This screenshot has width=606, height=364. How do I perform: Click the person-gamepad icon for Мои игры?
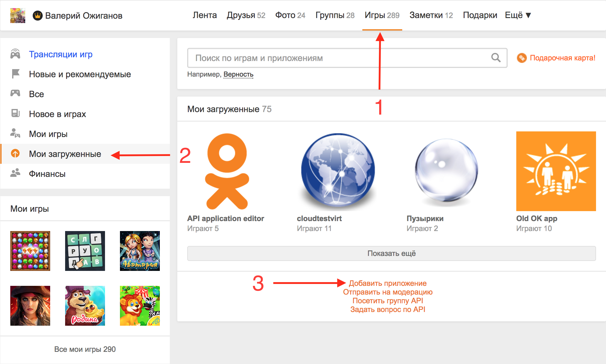15,133
